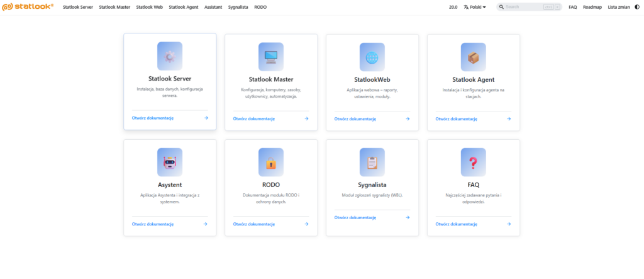Click the Statlook Master monitor icon
The width and height of the screenshot is (644, 279).
click(x=270, y=56)
